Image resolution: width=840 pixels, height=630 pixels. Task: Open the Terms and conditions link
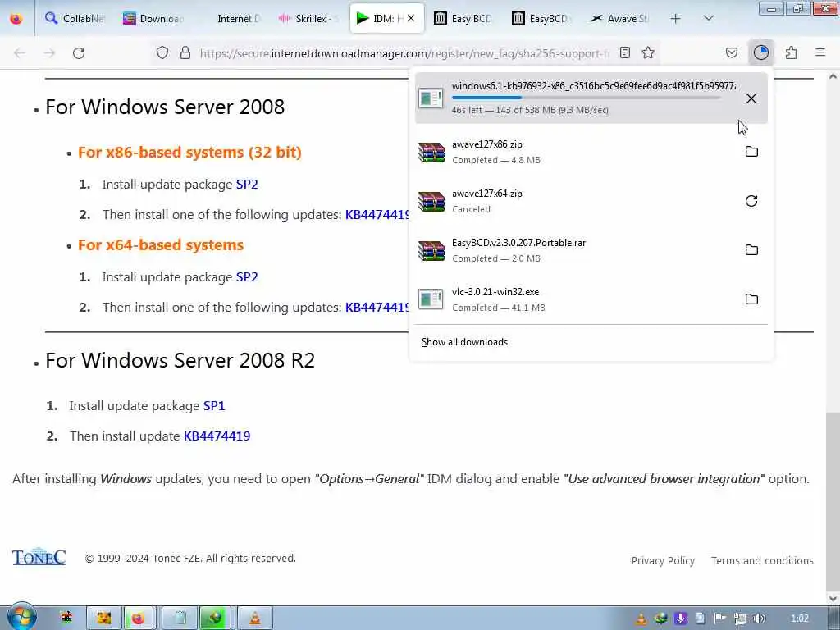coord(762,561)
